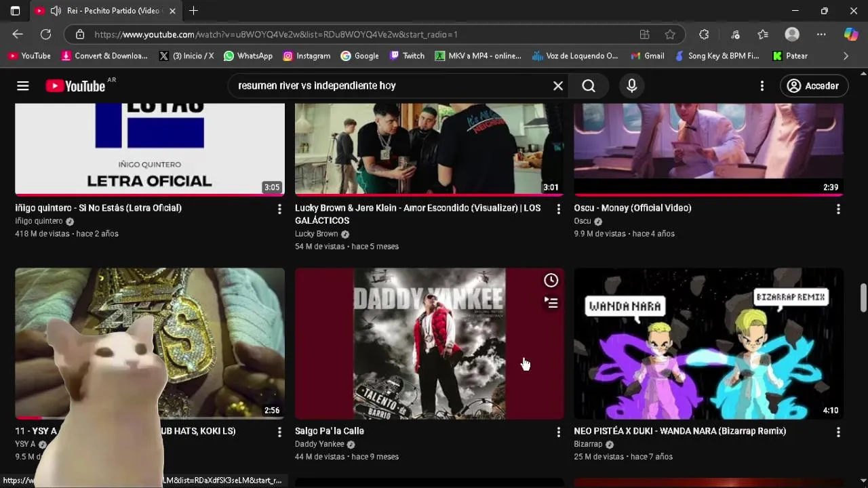868x488 pixels.
Task: Open a new browser tab
Action: tap(193, 11)
